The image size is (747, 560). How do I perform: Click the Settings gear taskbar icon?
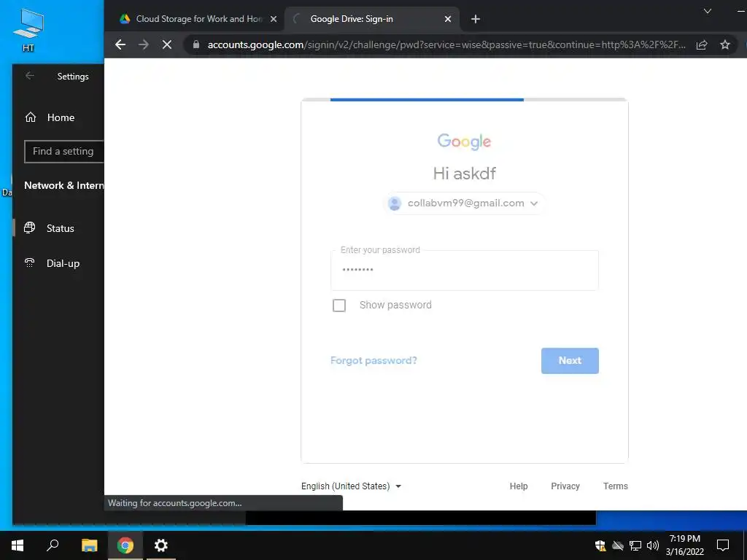tap(161, 545)
